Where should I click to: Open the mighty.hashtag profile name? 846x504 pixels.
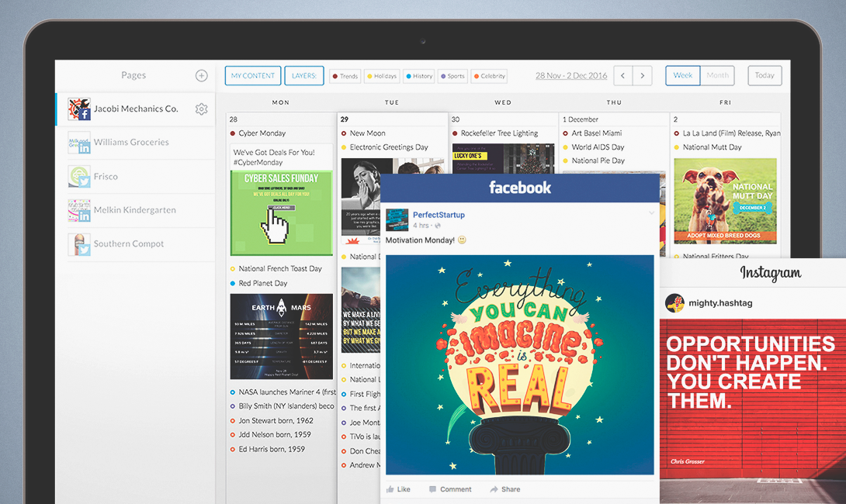pyautogui.click(x=720, y=303)
